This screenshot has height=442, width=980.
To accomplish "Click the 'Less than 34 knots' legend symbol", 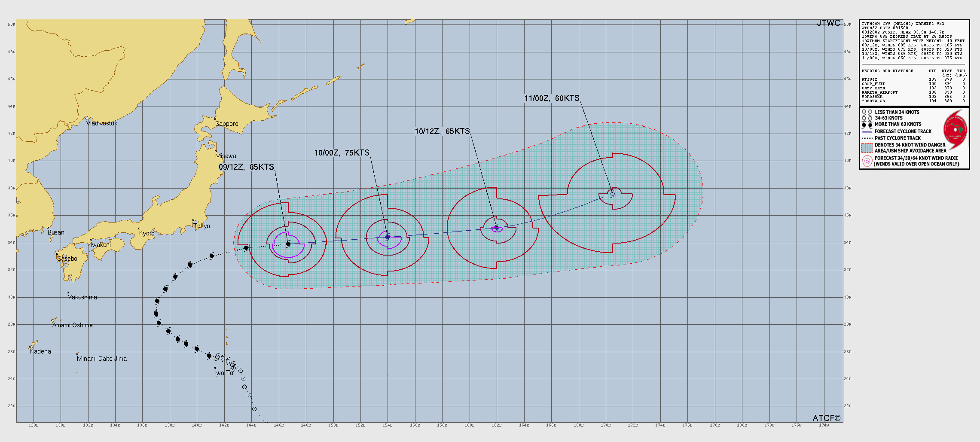I will (867, 112).
